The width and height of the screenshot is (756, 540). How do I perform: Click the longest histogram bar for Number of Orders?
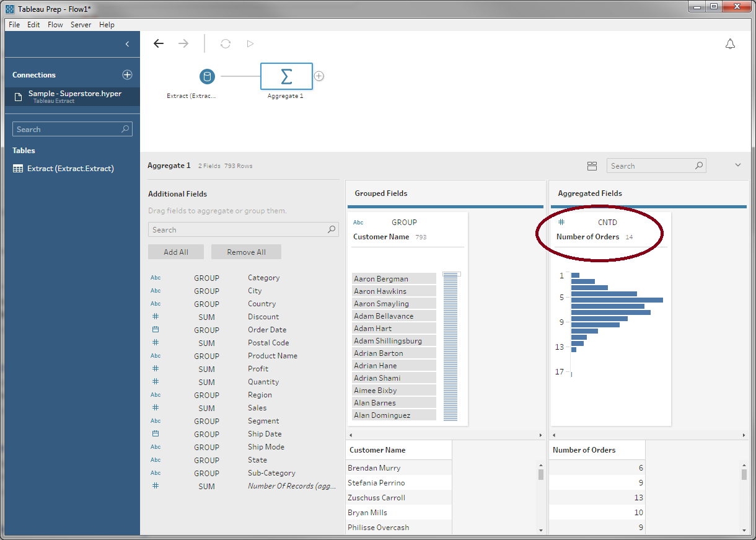point(617,299)
